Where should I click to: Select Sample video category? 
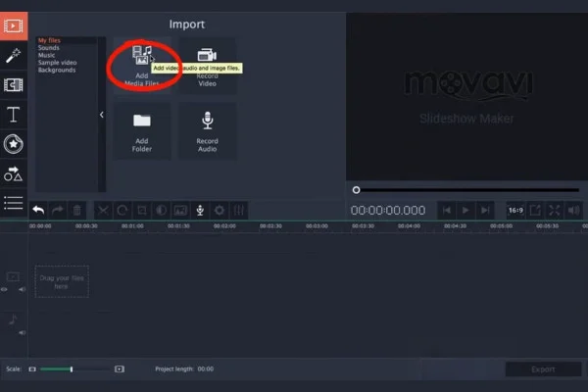[58, 63]
